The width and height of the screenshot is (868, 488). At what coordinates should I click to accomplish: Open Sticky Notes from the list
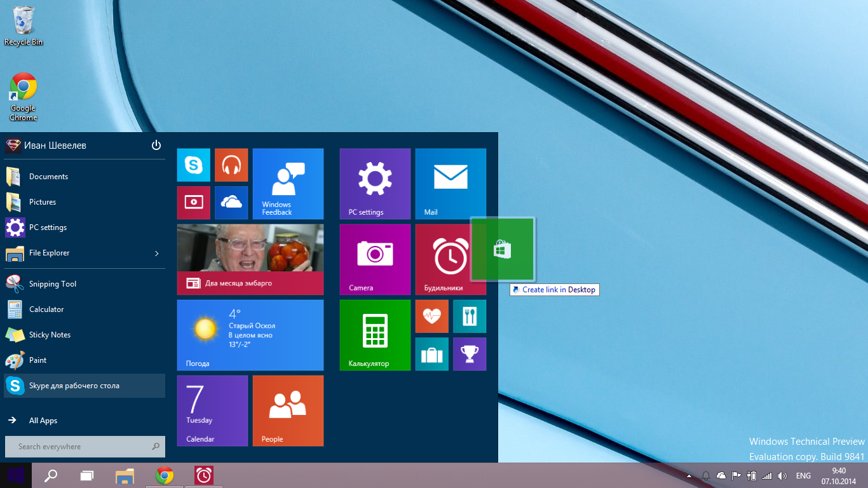tap(85, 335)
